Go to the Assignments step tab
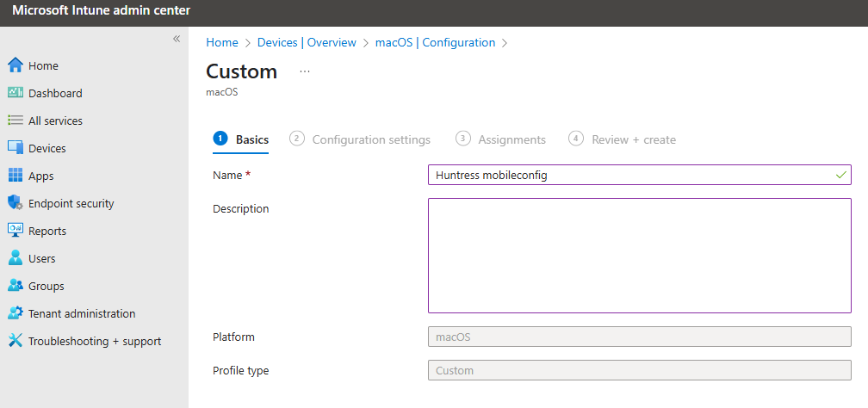Viewport: 868px width, 408px height. [x=500, y=139]
